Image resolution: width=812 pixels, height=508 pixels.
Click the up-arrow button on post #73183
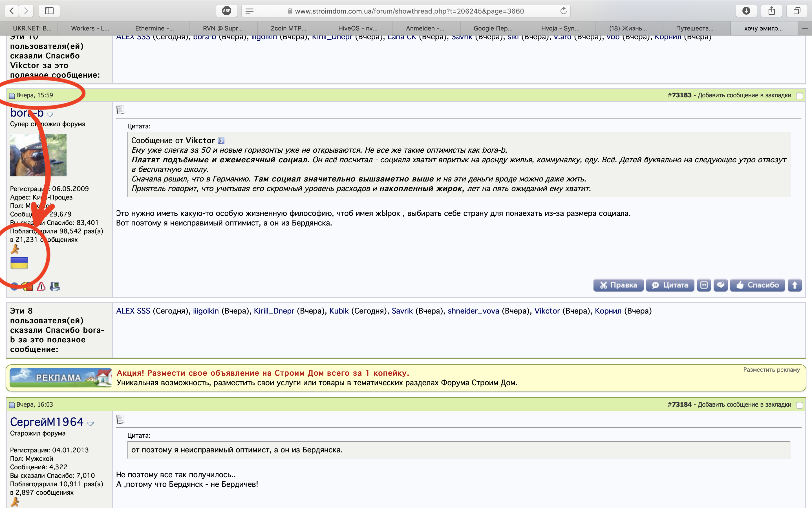pos(795,285)
